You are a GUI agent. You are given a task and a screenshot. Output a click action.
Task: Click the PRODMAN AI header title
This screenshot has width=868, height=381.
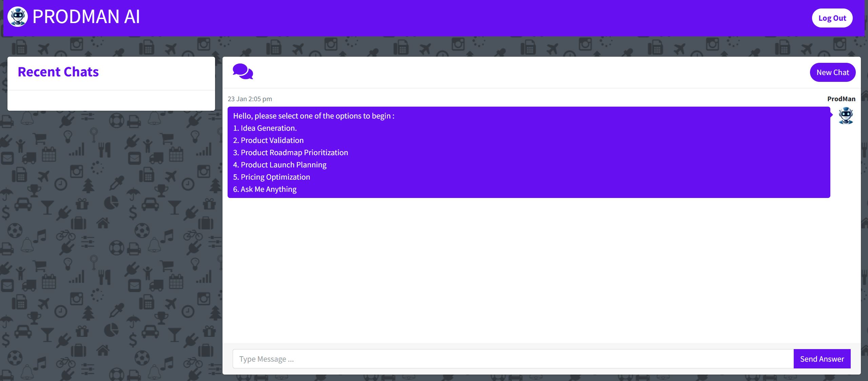86,17
